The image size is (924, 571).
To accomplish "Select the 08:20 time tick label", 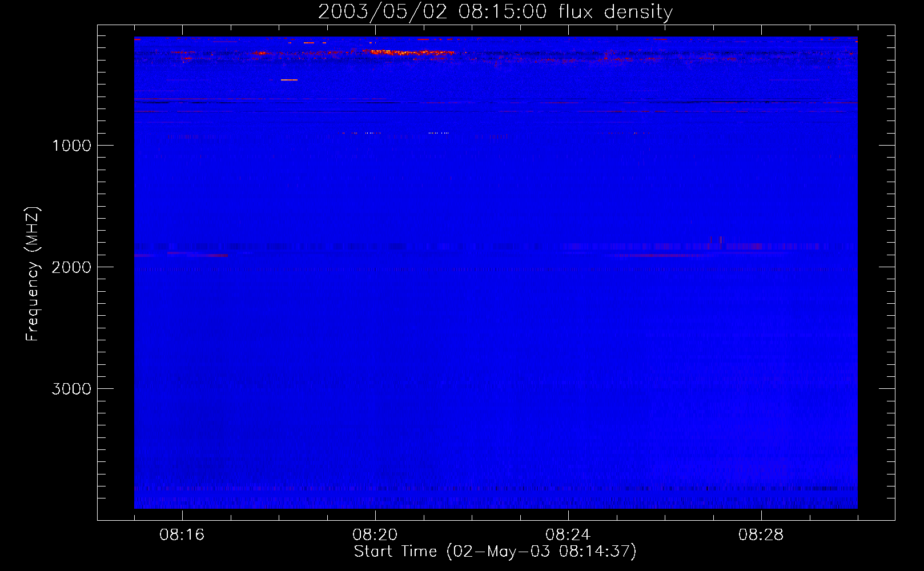I will coord(375,535).
